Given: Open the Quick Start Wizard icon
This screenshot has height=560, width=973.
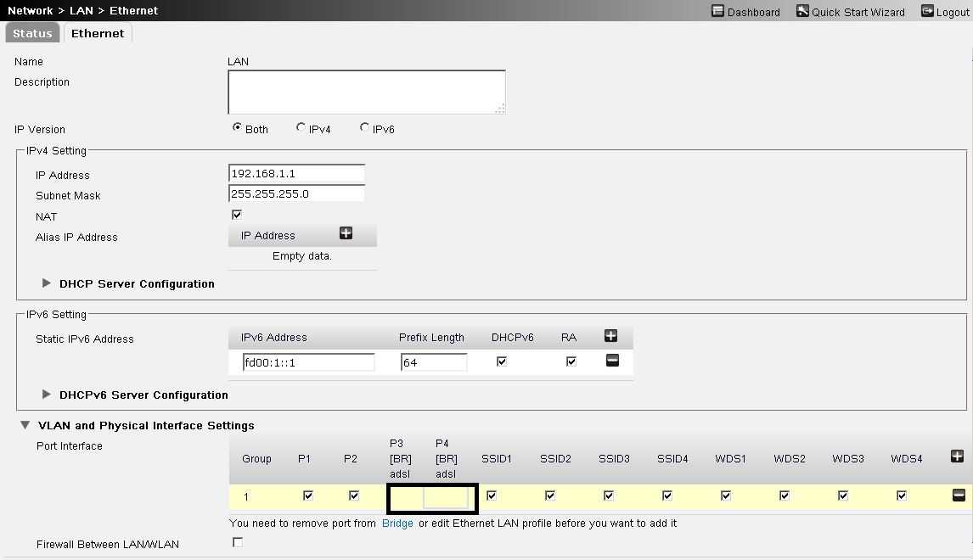Looking at the screenshot, I should 802,12.
